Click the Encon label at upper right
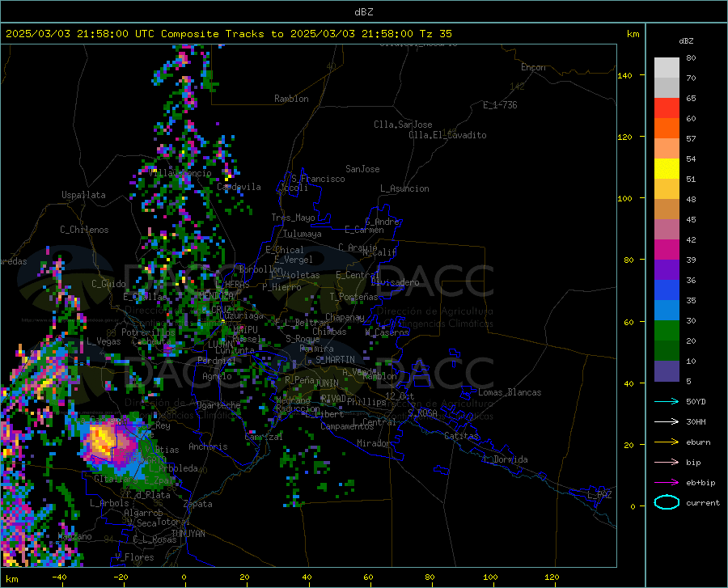This screenshot has width=728, height=588. coord(533,67)
